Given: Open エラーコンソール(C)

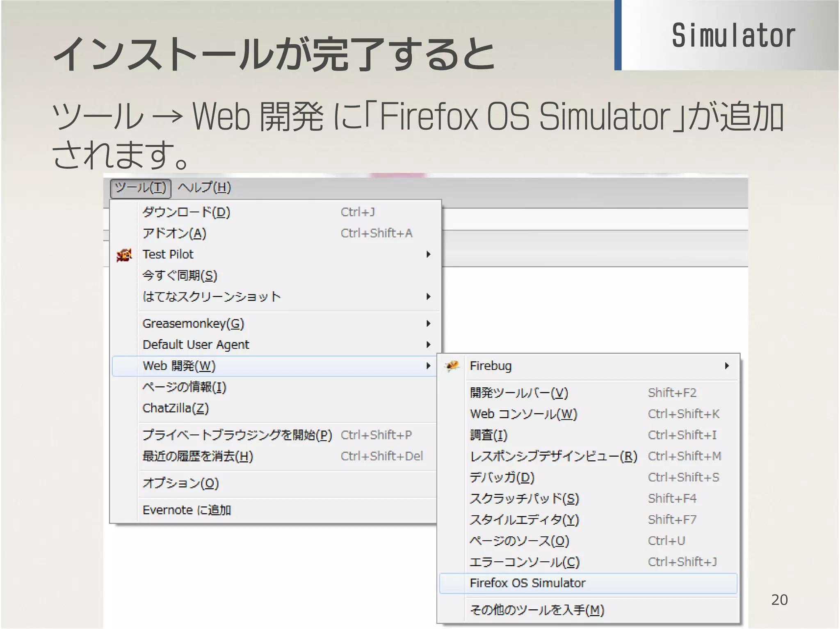Looking at the screenshot, I should click(525, 562).
